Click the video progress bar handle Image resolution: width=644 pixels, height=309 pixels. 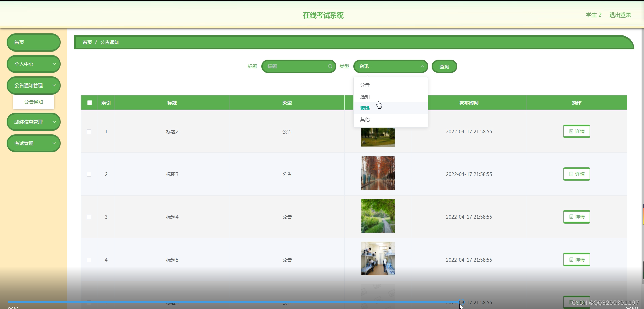[x=461, y=302]
